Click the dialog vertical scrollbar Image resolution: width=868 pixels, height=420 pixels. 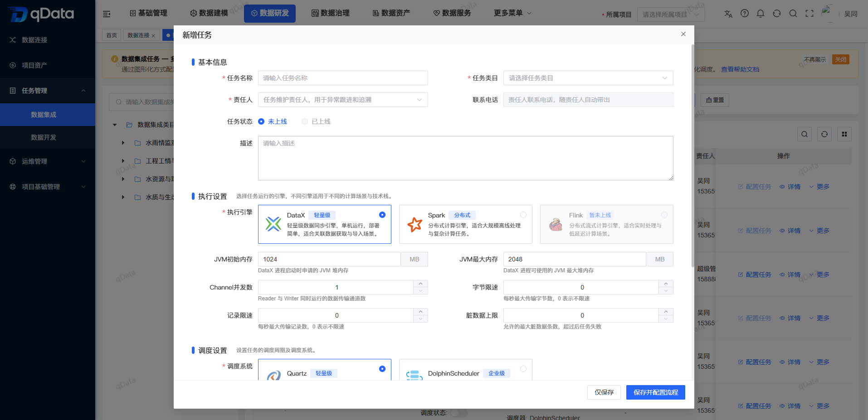click(692, 156)
